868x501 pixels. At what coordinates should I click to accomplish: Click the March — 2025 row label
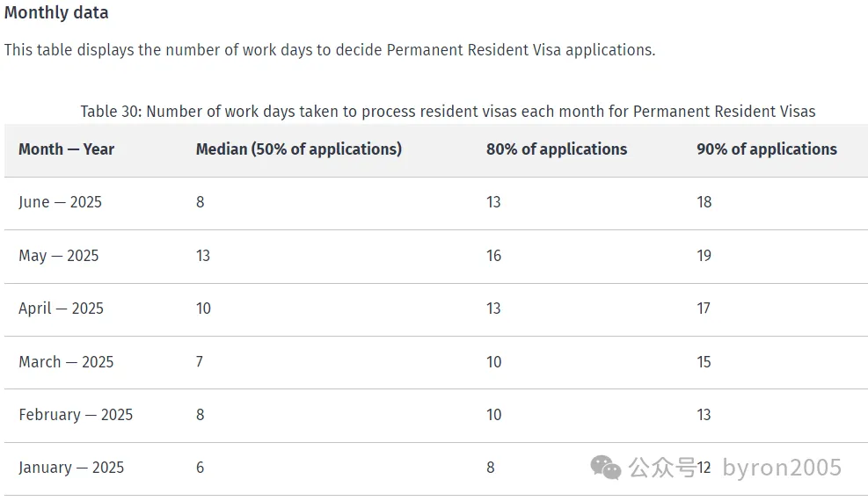(x=66, y=362)
